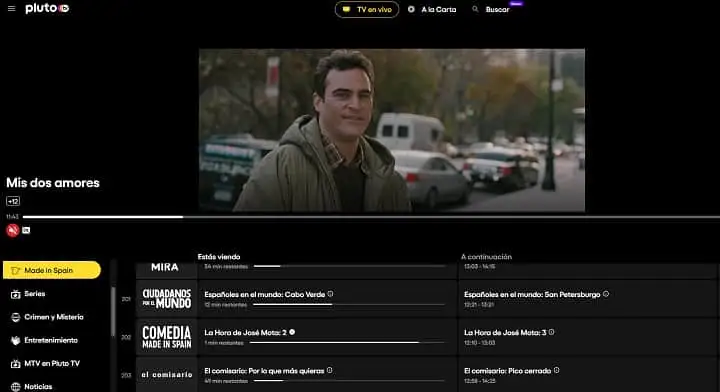Click the A continuación column header
The image size is (720, 392).
(486, 257)
